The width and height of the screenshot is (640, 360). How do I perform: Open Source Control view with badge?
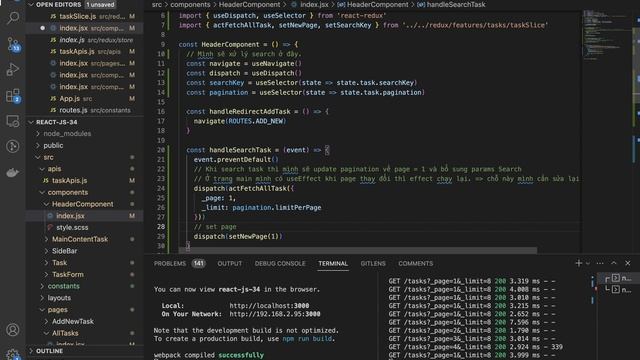pos(13,44)
